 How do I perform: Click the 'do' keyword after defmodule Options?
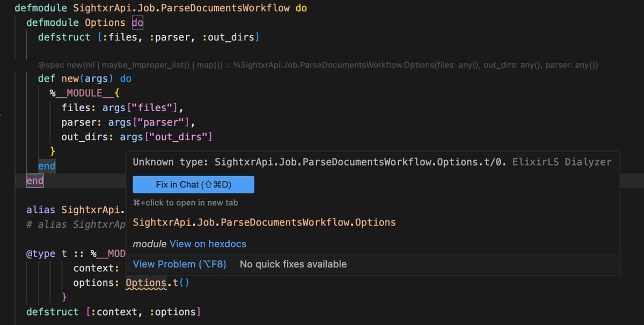tap(137, 23)
